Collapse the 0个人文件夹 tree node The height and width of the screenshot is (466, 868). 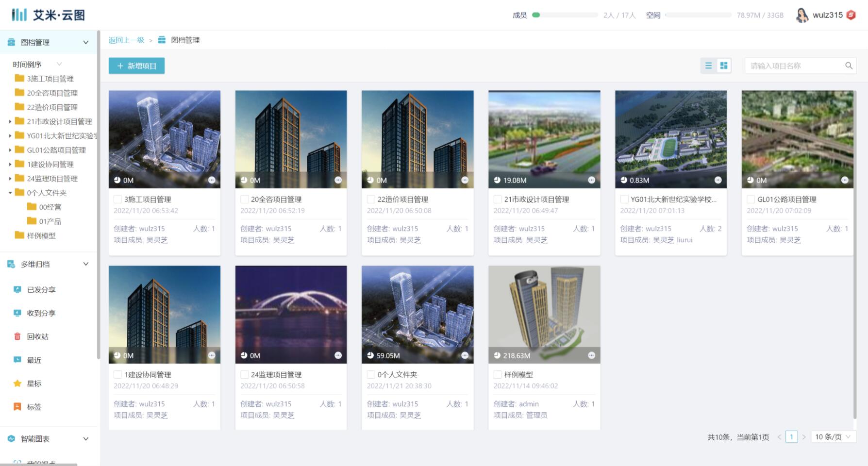10,193
